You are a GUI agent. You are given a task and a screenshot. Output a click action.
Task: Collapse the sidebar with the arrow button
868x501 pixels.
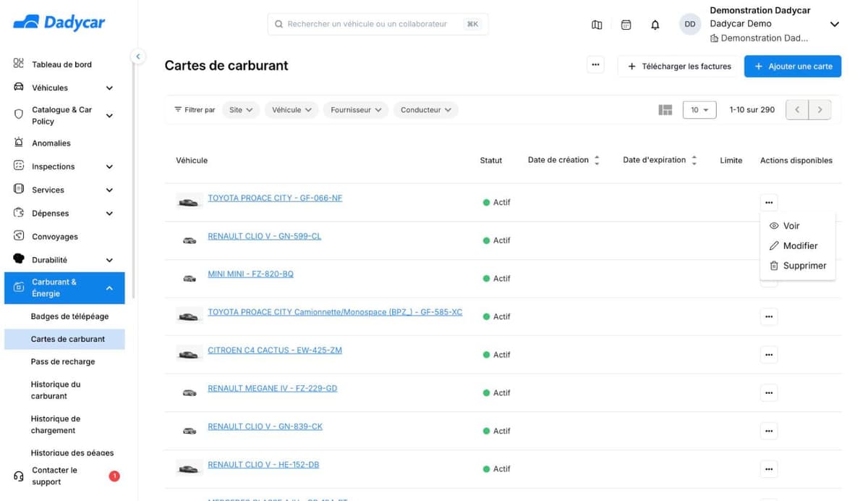tap(137, 56)
